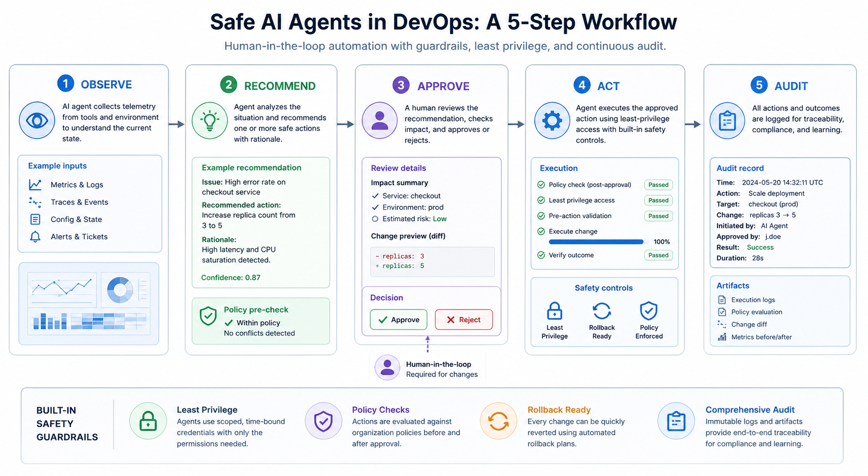868x476 pixels.
Task: Click the "replicas 3 → 5" change value
Action: click(773, 215)
